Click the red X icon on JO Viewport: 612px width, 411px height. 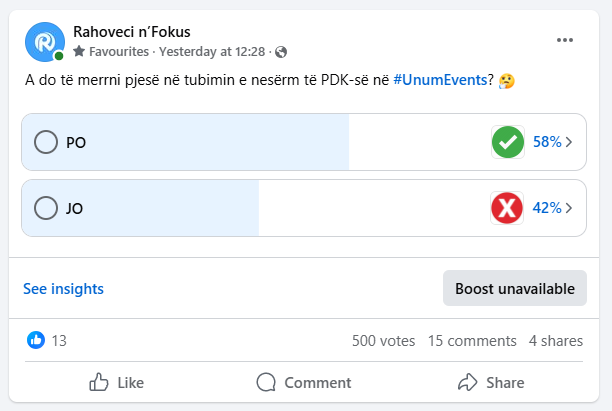pyautogui.click(x=507, y=208)
